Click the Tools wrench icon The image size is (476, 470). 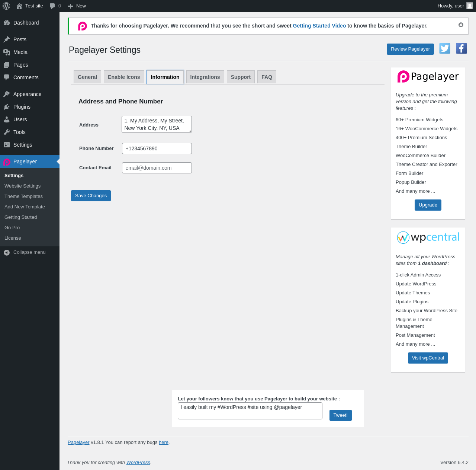coord(7,132)
